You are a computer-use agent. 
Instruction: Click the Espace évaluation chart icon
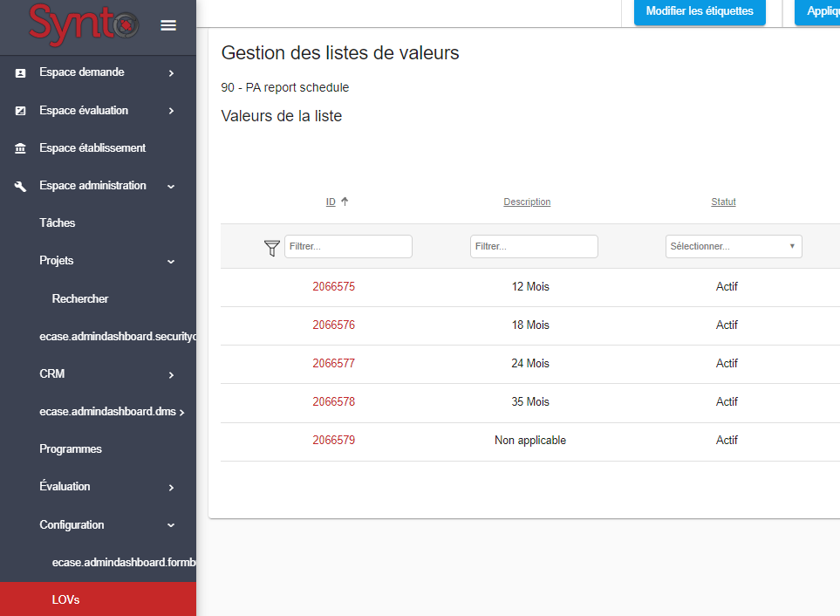[20, 111]
